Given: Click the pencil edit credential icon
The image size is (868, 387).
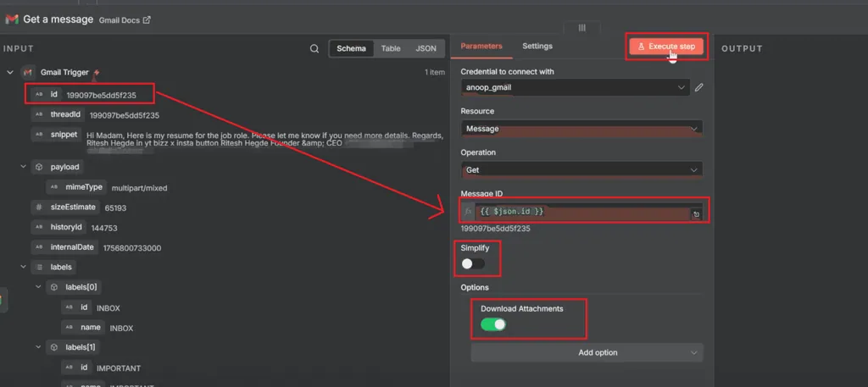Looking at the screenshot, I should (x=698, y=87).
